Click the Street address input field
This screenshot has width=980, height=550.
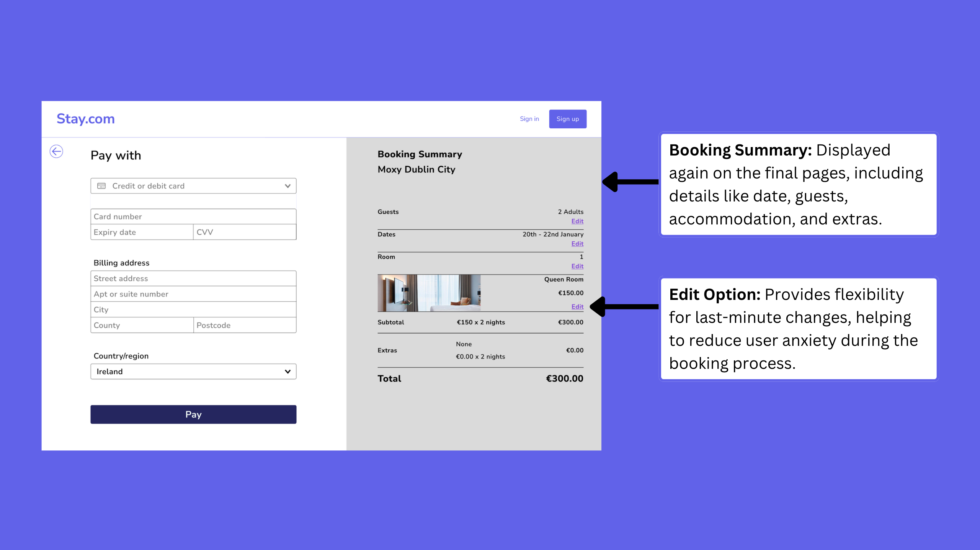(193, 278)
